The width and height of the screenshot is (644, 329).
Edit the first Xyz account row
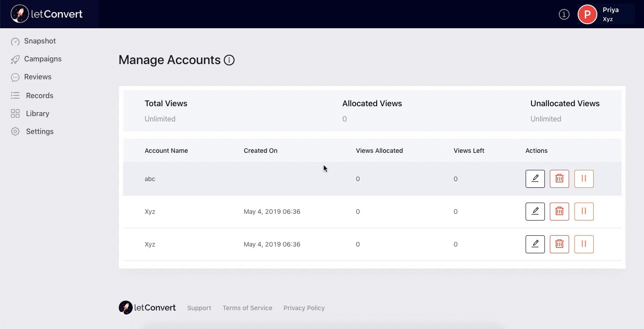tap(535, 212)
